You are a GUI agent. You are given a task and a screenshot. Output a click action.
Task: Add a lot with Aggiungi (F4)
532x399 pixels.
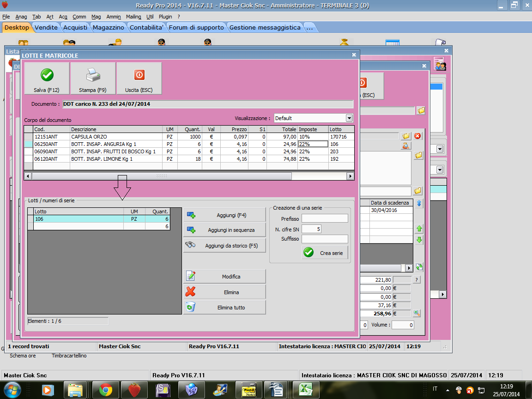(x=224, y=215)
